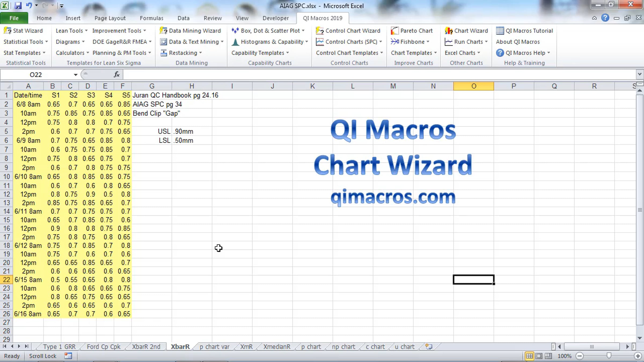Expand the Lean Tools menu
Viewport: 644px width, 362px height.
(x=72, y=31)
